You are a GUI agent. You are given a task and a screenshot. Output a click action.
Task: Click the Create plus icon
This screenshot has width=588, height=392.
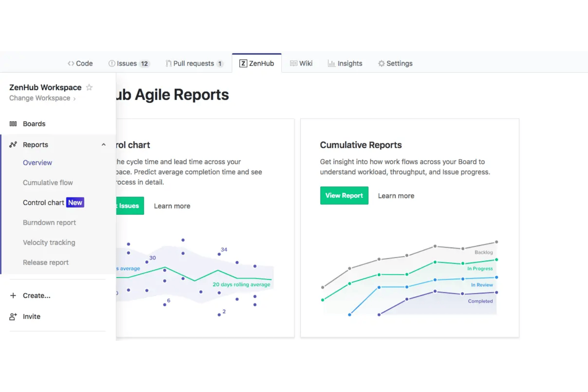pos(13,295)
